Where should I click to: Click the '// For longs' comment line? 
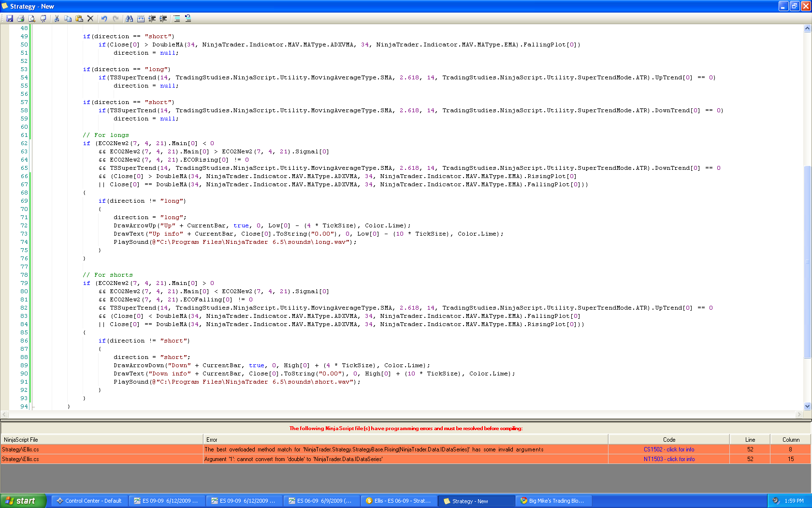pos(106,135)
